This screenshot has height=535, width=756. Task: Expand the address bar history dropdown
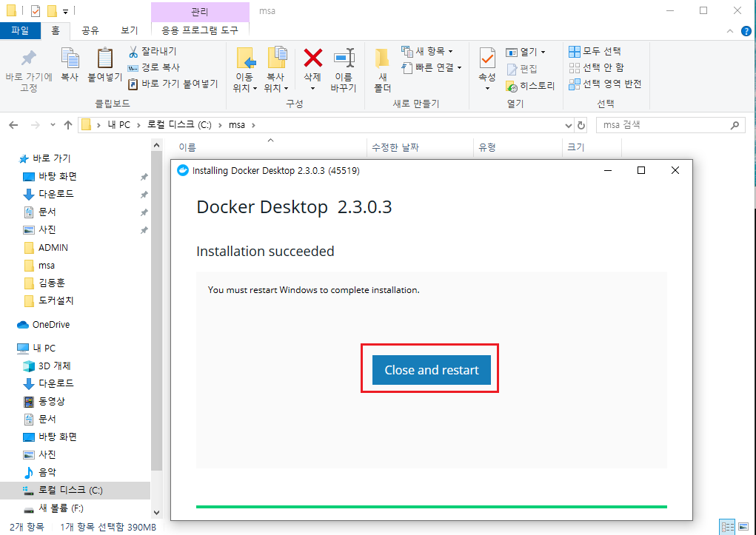[568, 125]
